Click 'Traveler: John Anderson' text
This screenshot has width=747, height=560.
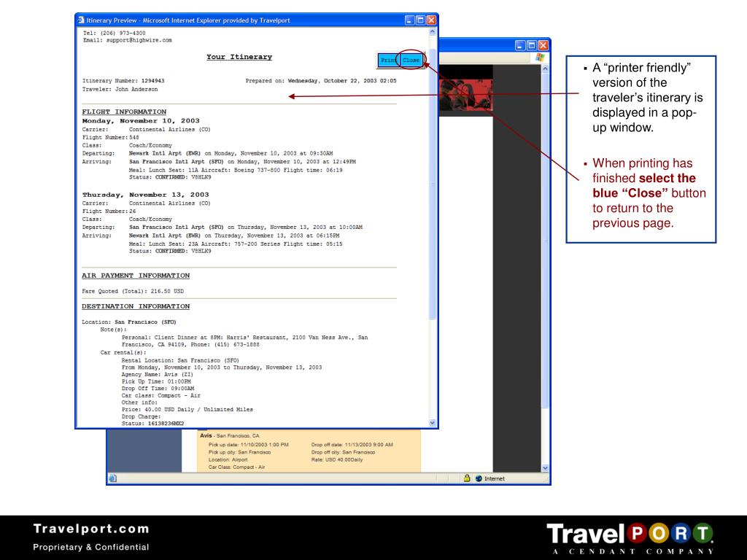(120, 89)
